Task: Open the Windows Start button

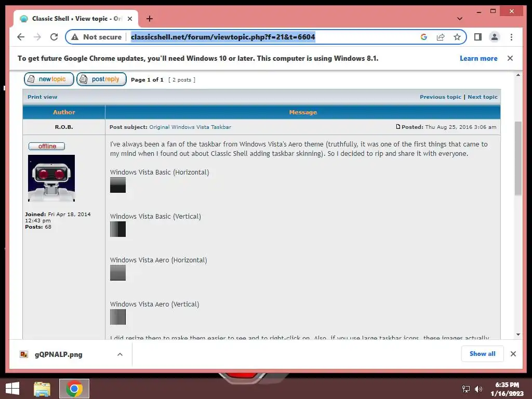Action: pos(12,389)
